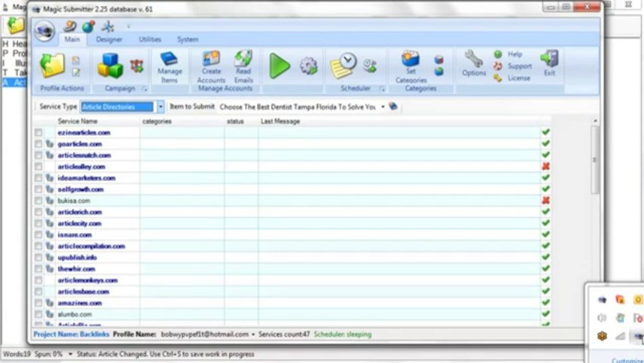The width and height of the screenshot is (644, 363).
Task: Expand the Campaign group launcher
Action: (145, 89)
